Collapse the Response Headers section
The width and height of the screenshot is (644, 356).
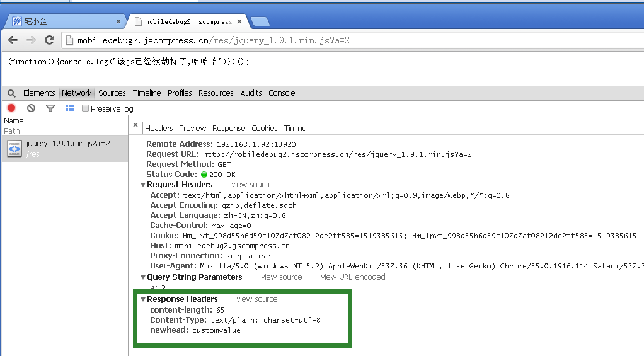point(143,299)
